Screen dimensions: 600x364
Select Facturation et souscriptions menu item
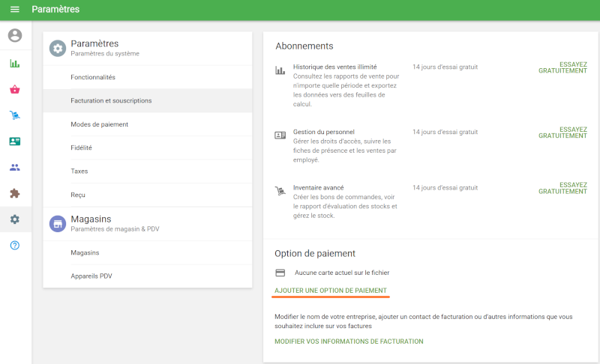pos(111,100)
